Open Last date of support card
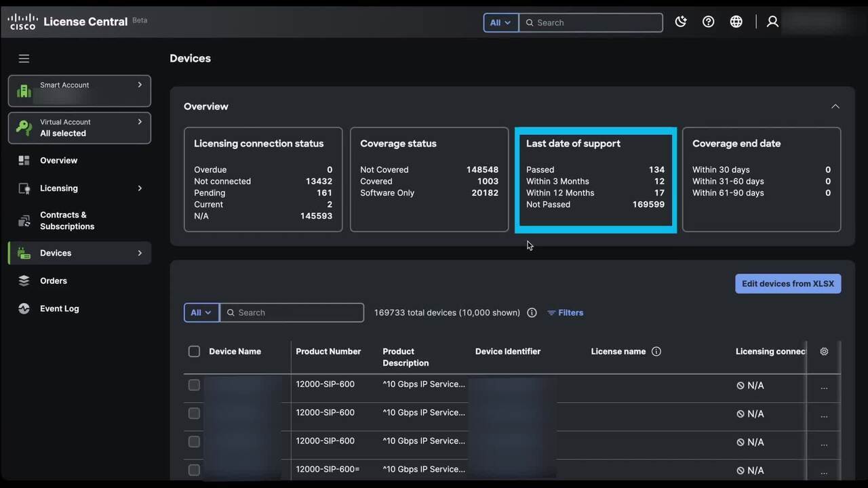The height and width of the screenshot is (488, 868). [595, 180]
